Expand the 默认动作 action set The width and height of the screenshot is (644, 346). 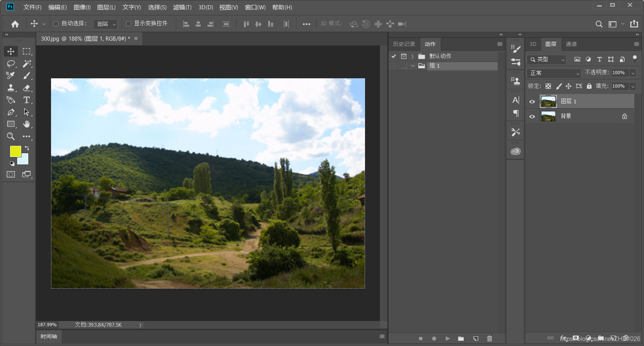coord(412,56)
